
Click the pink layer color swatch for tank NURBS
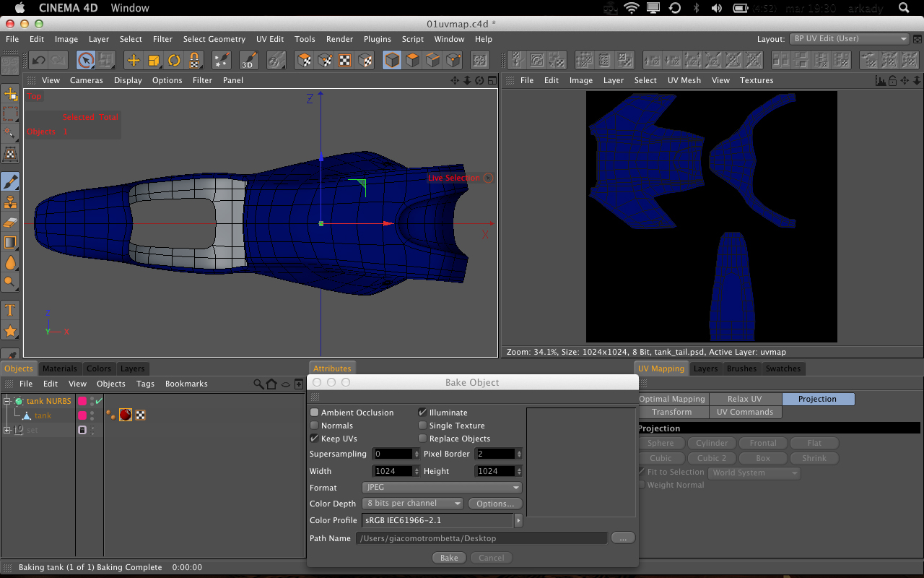tap(82, 401)
